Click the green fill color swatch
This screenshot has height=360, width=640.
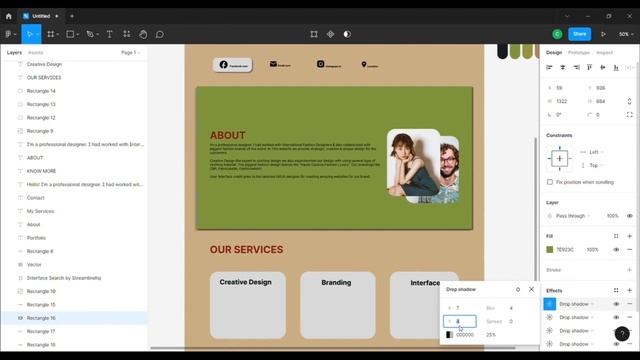550,249
